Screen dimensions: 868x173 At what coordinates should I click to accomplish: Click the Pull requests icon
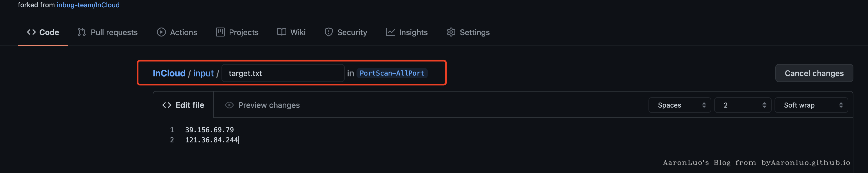(81, 32)
